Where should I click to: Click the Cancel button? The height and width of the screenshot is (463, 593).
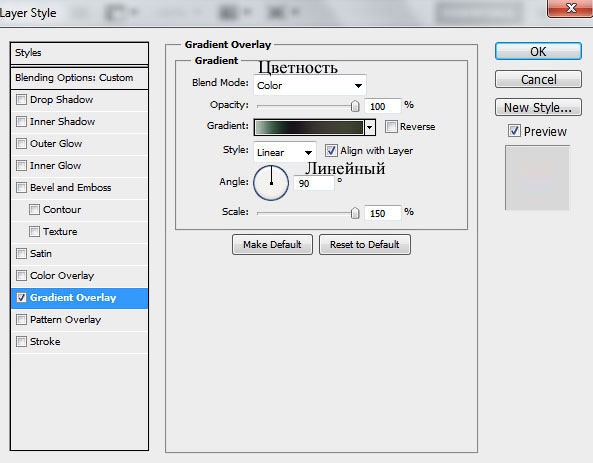pyautogui.click(x=538, y=79)
